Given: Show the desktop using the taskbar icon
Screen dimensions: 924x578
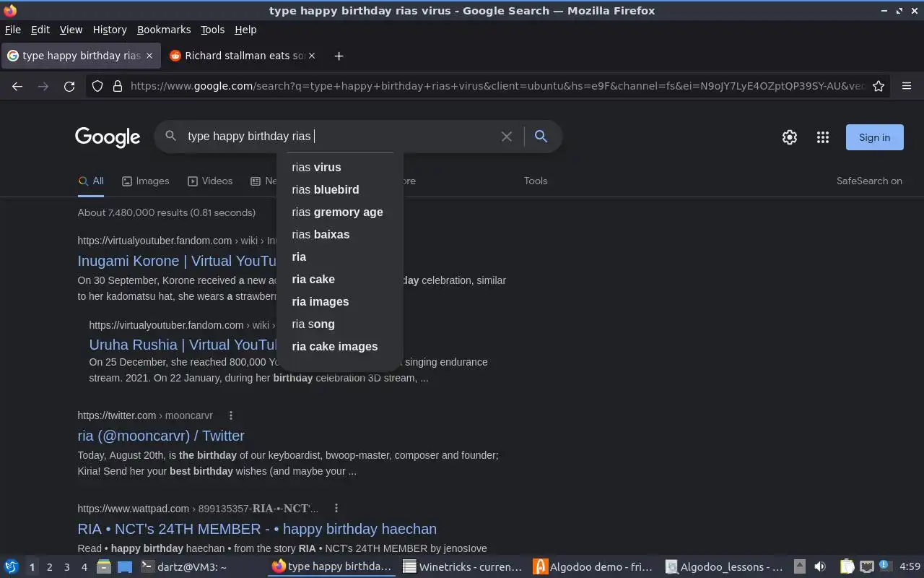Looking at the screenshot, I should 125,566.
